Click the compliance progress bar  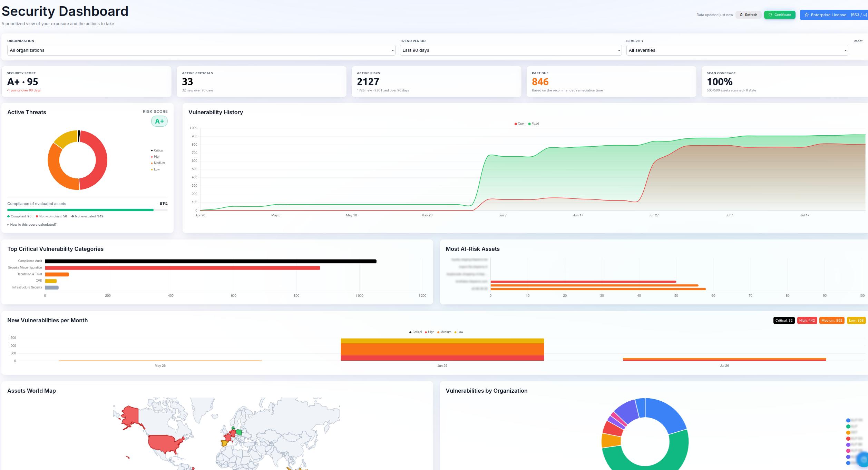coord(87,210)
